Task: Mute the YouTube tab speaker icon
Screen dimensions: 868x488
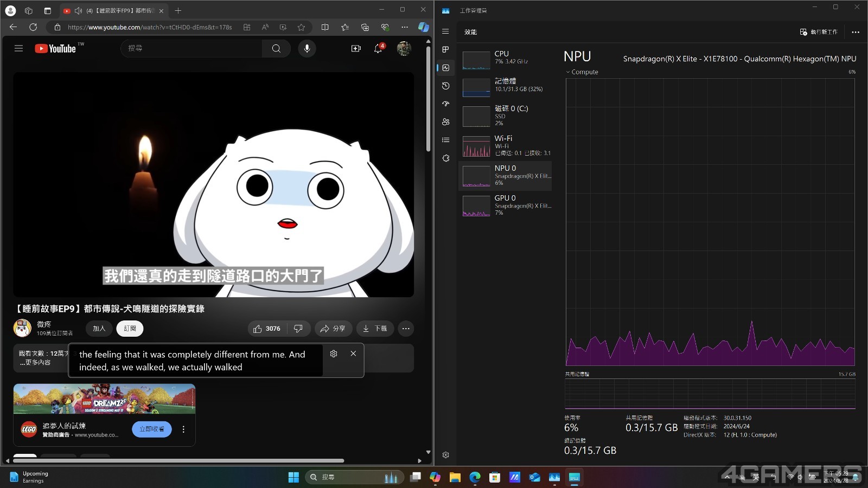Action: point(78,11)
